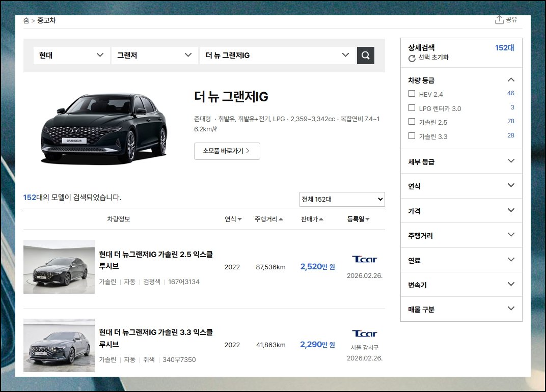
Task: Click the 공유 share label
Action: pyautogui.click(x=511, y=19)
